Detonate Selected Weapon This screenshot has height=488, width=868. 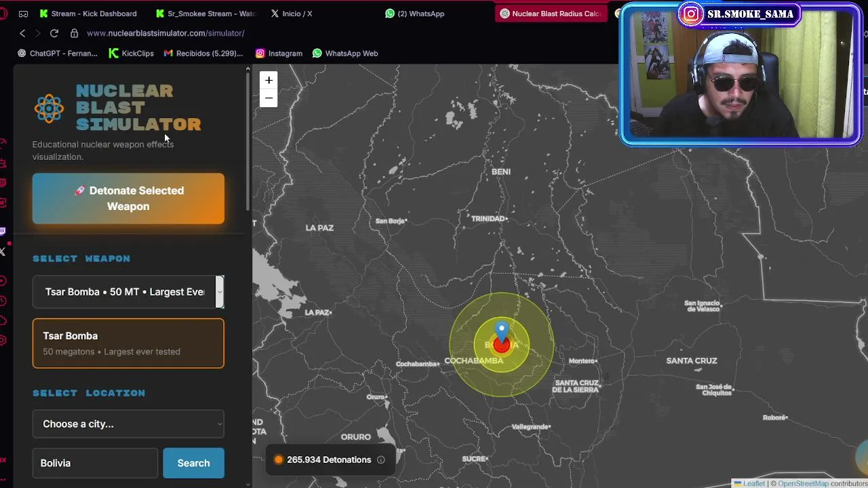[128, 199]
